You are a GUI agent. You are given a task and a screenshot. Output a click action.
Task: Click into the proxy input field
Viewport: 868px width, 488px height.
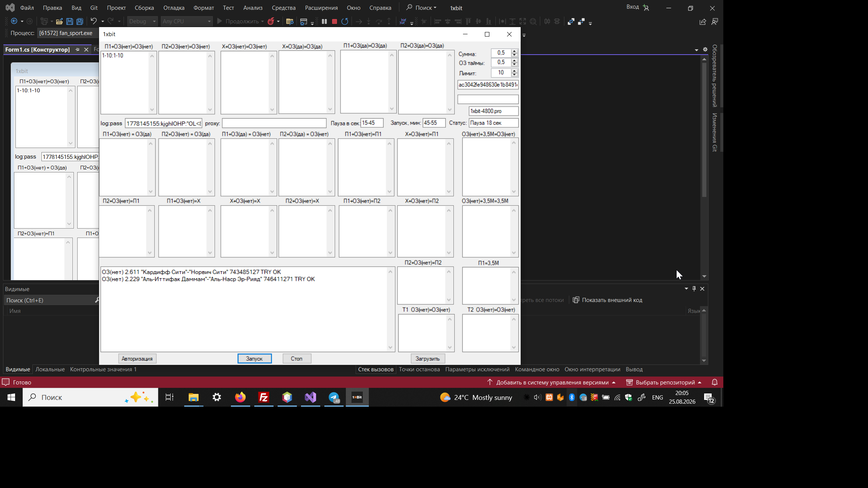274,123
